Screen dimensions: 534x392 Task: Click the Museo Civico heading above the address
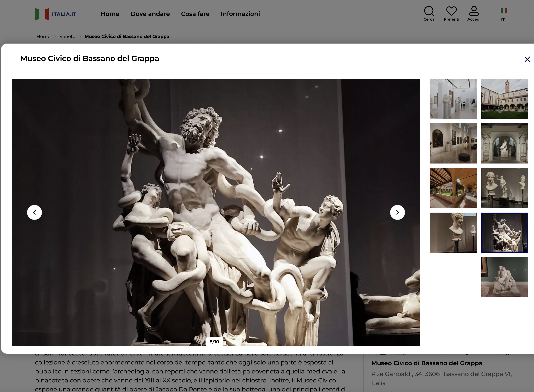pyautogui.click(x=427, y=363)
